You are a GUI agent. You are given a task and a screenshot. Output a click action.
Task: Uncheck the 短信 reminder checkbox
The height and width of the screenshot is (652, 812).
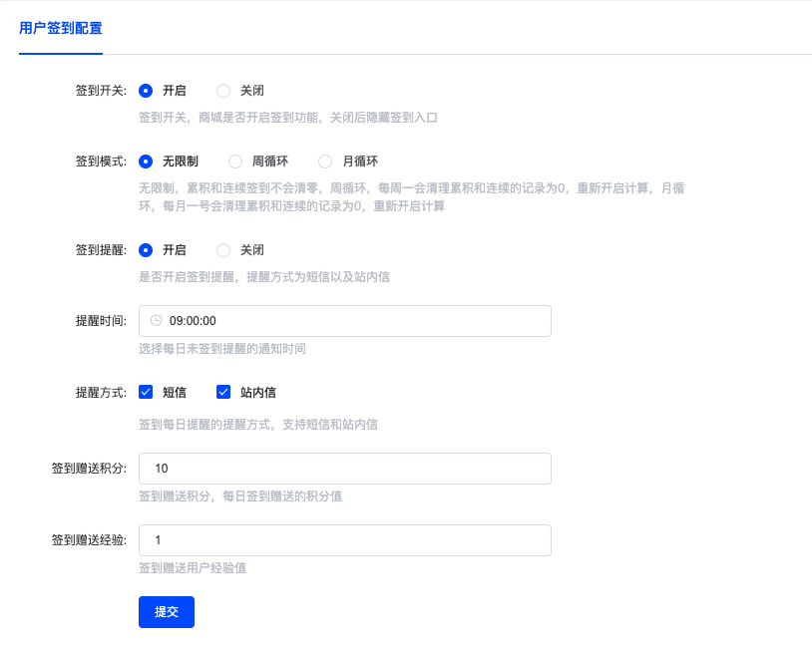click(146, 392)
